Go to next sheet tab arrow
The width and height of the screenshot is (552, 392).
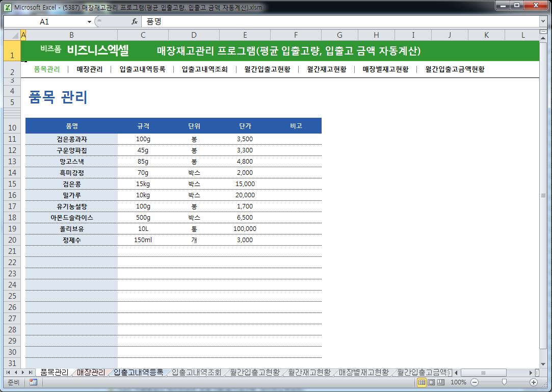[23, 372]
